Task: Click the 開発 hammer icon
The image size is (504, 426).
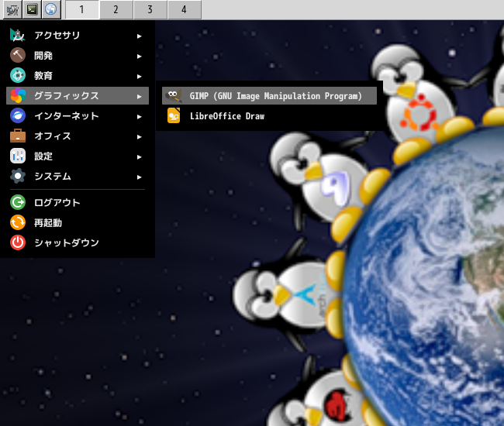Action: (18, 55)
